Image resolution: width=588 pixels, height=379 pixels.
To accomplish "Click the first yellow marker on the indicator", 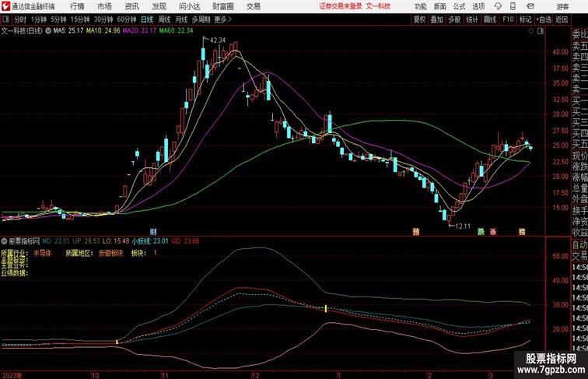I will pyautogui.click(x=117, y=342).
